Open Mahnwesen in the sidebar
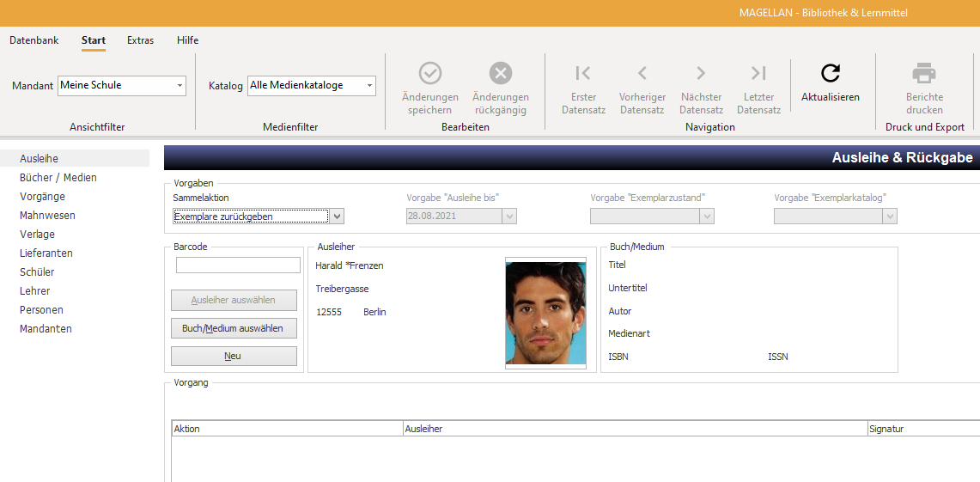980x482 pixels. [47, 215]
